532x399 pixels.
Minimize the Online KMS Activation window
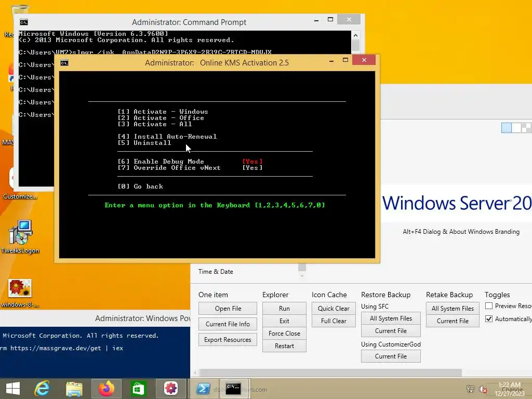coord(331,61)
